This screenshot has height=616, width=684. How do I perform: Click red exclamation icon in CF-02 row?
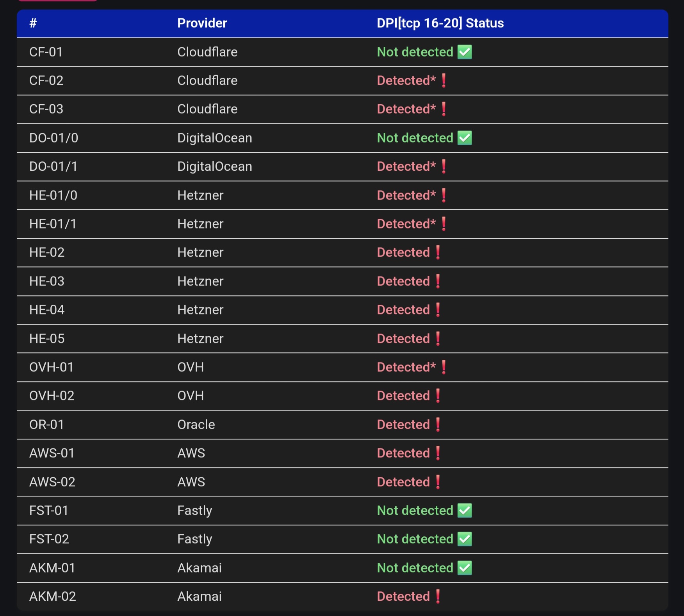444,80
